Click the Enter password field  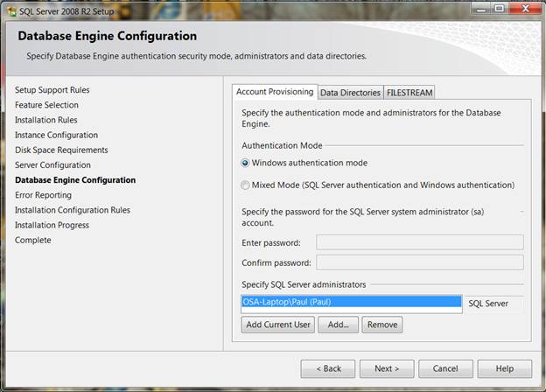point(419,242)
